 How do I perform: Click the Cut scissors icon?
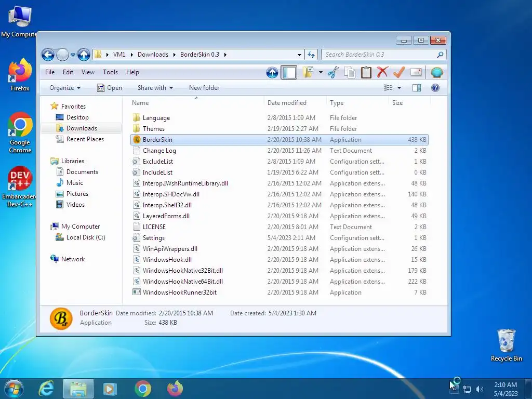[x=333, y=72]
